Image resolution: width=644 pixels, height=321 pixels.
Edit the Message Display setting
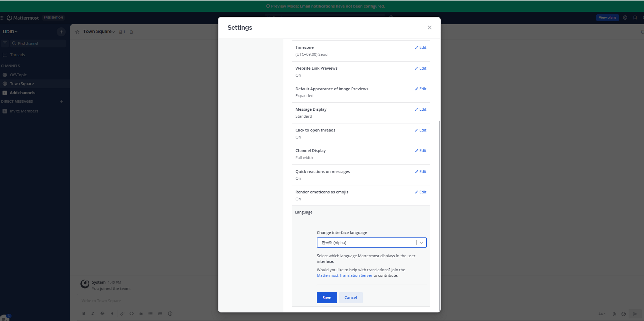click(x=421, y=109)
